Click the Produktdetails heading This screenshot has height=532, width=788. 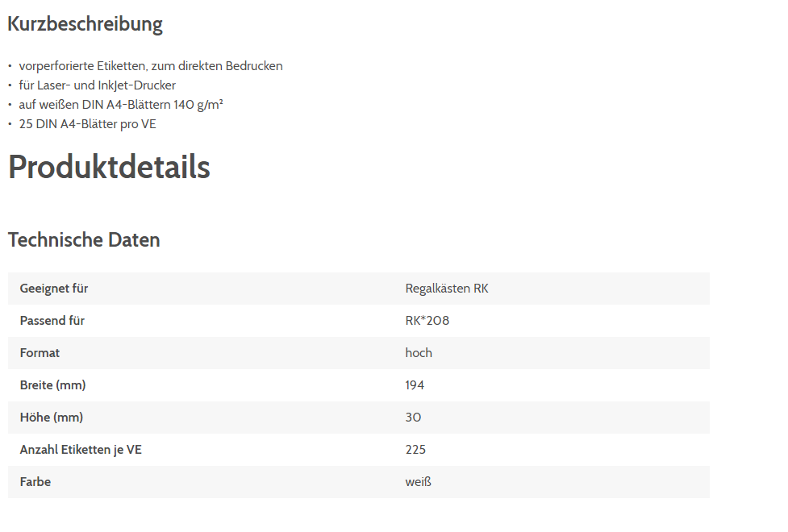[109, 167]
